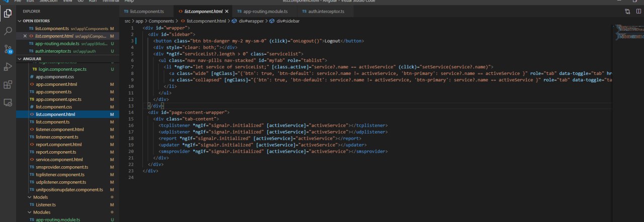This screenshot has height=222, width=644.
Task: Click the Open Changes icon in editor toolbar
Action: click(x=627, y=11)
